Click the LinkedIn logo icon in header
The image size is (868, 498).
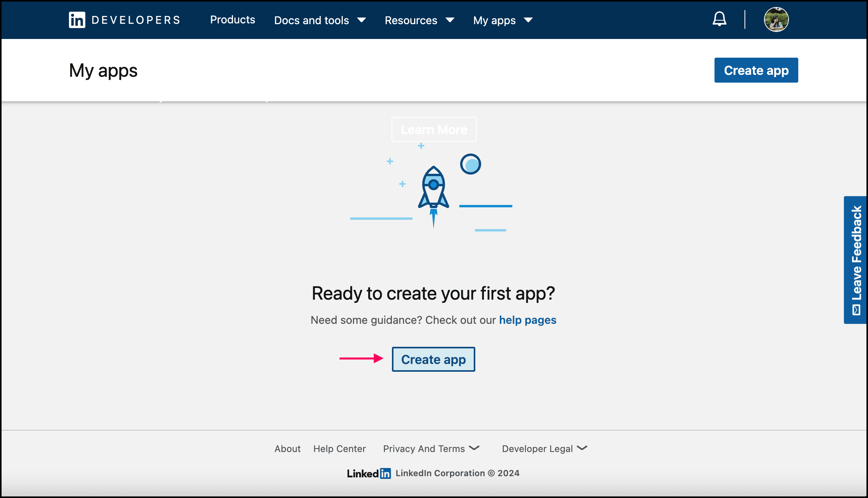coord(77,20)
